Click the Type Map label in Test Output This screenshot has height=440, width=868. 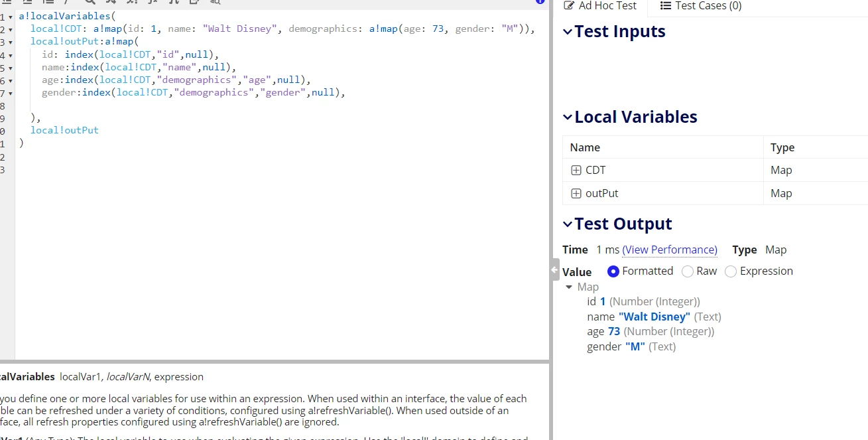tap(759, 250)
